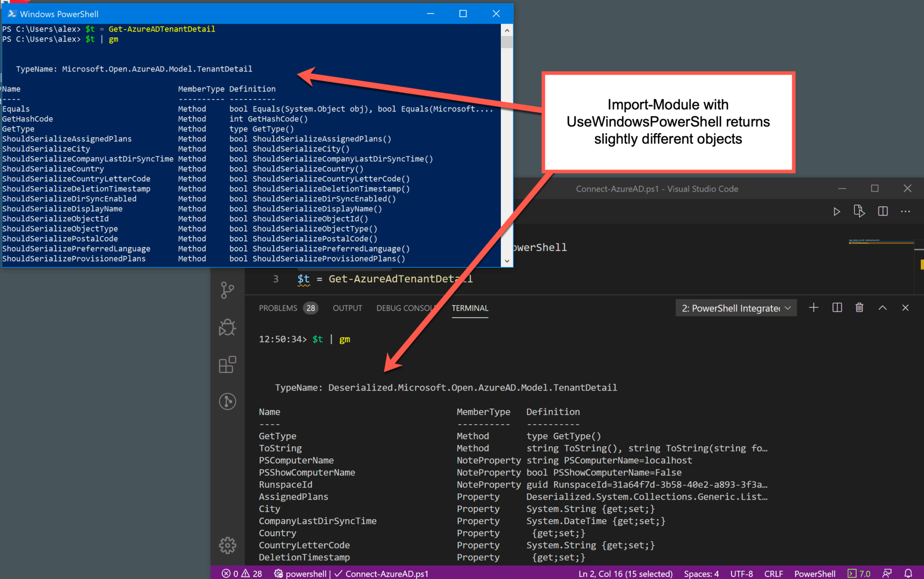
Task: Kill the terminal using the trash icon
Action: click(x=859, y=308)
